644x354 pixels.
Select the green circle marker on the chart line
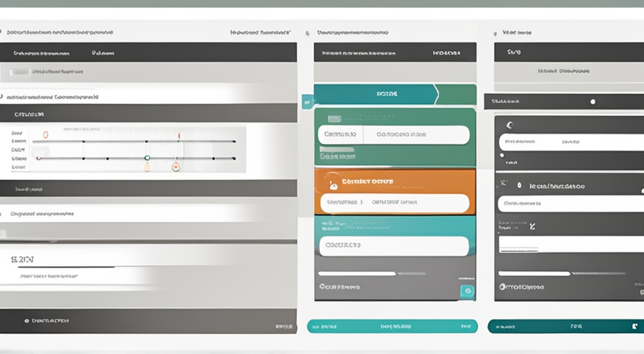pyautogui.click(x=147, y=158)
